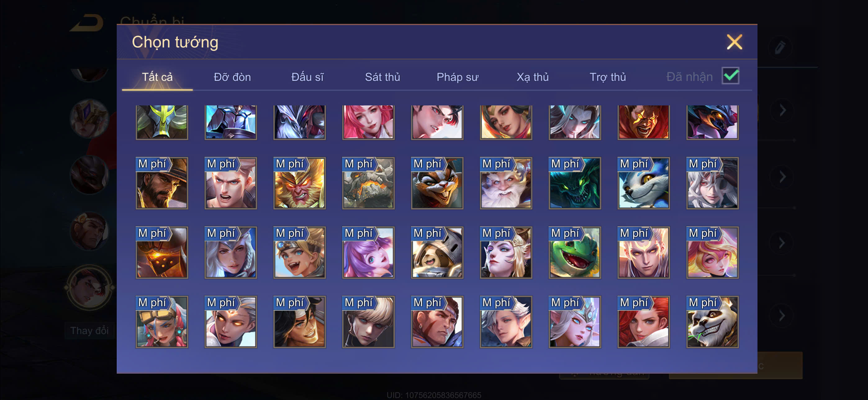The width and height of the screenshot is (868, 400).
Task: Filter heroes by Sát thủ
Action: click(382, 77)
